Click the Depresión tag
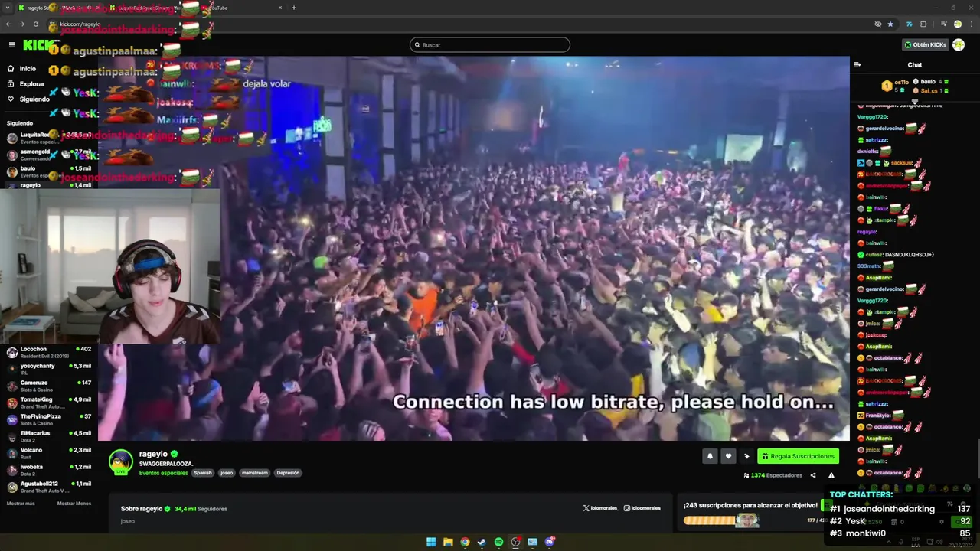Image resolution: width=980 pixels, height=551 pixels. click(288, 473)
